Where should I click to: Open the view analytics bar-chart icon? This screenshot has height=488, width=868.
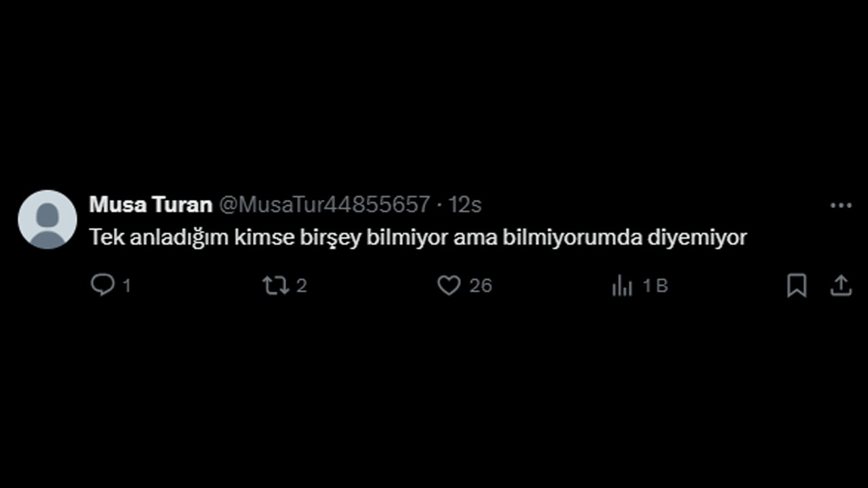622,286
